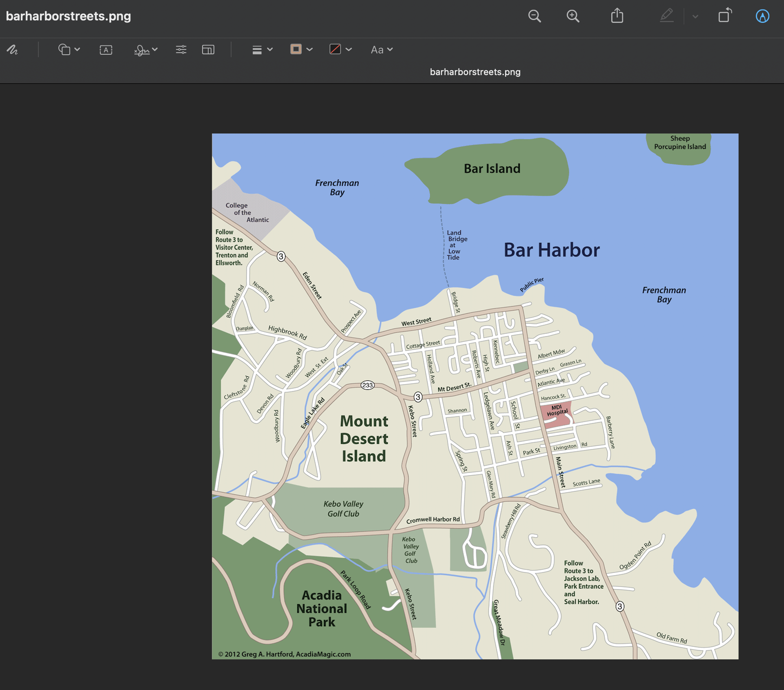Click the Cromwell Harbor Rd label
784x690 pixels.
pos(433,520)
